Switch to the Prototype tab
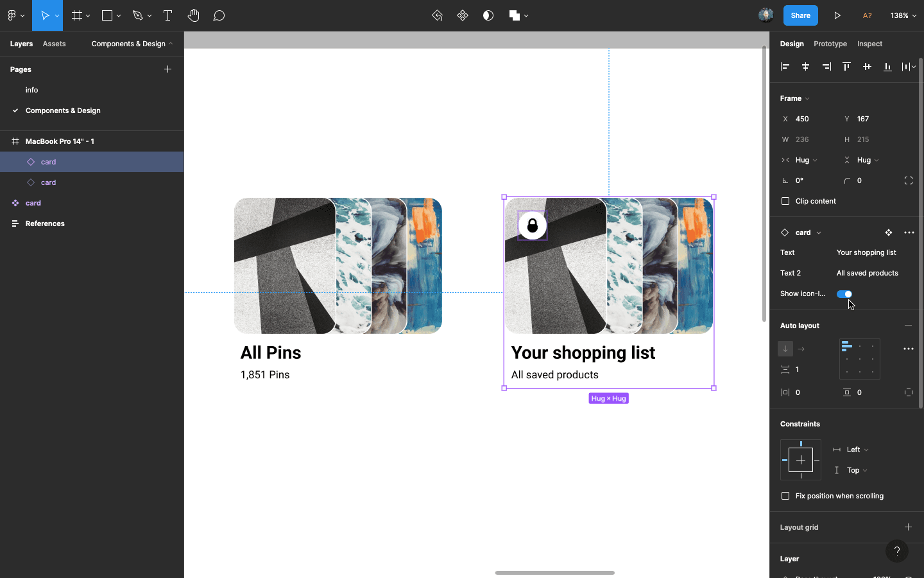 coord(830,44)
